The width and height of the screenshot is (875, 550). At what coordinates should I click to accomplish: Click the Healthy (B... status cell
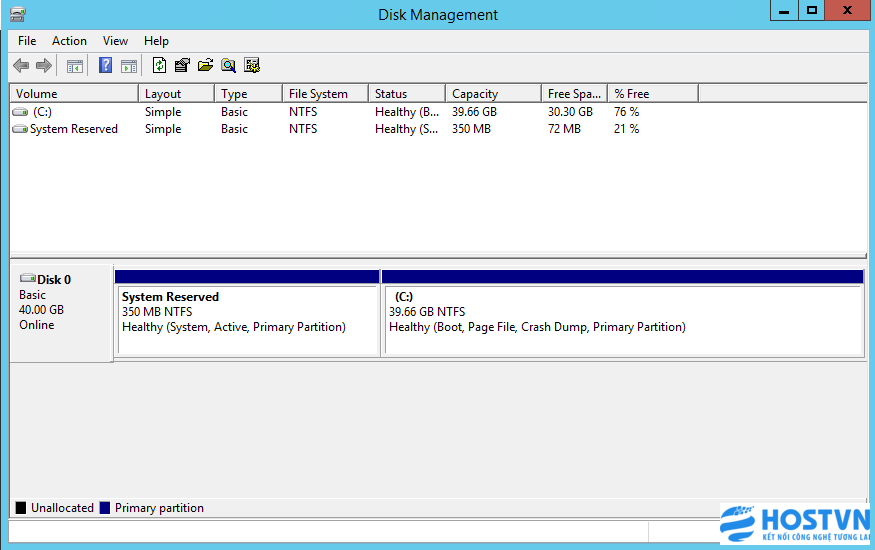[x=407, y=112]
